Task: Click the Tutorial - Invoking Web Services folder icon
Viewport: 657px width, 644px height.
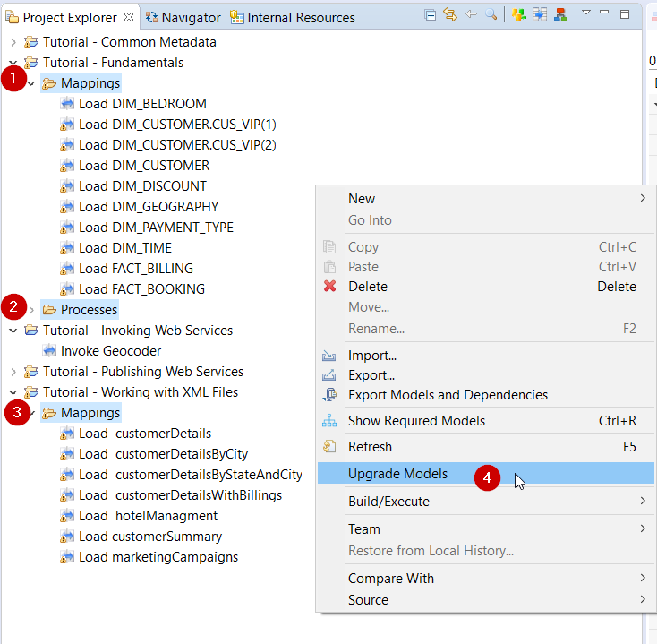Action: [31, 331]
